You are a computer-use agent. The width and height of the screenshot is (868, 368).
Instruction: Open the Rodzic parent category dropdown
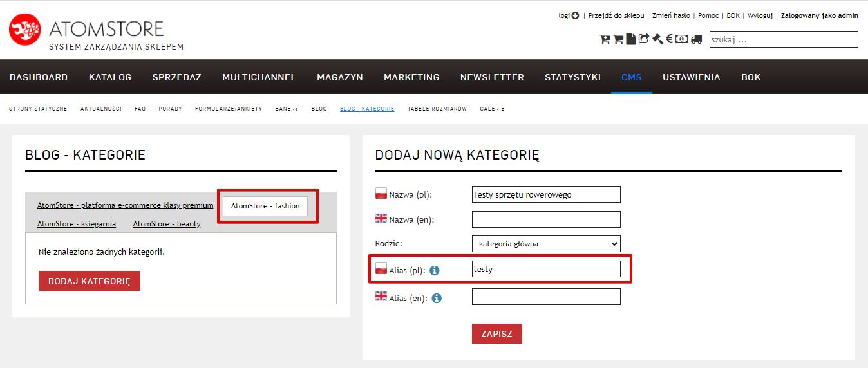click(x=546, y=244)
